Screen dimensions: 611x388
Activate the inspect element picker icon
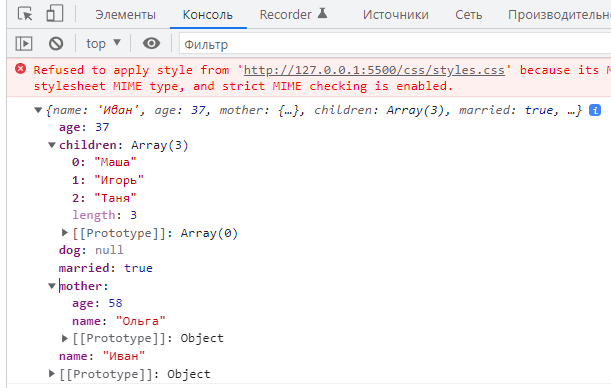[25, 14]
